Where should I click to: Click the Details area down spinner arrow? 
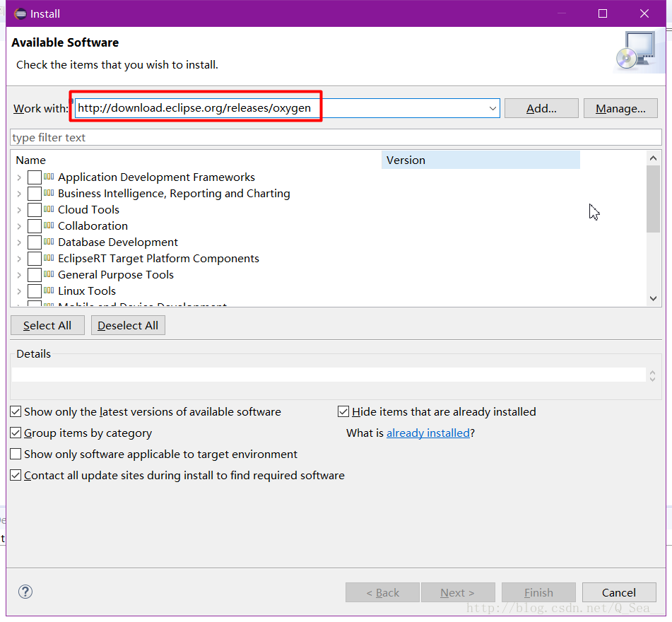coord(652,379)
